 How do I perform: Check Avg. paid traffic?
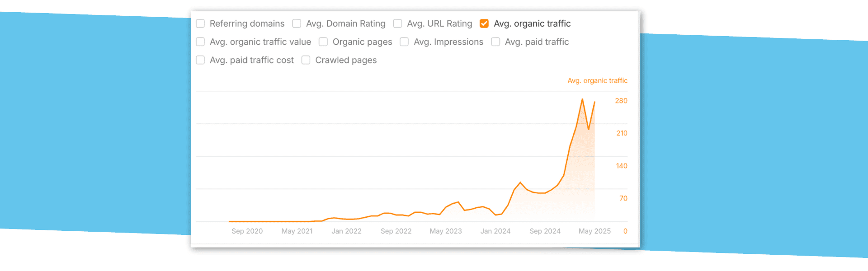click(495, 42)
